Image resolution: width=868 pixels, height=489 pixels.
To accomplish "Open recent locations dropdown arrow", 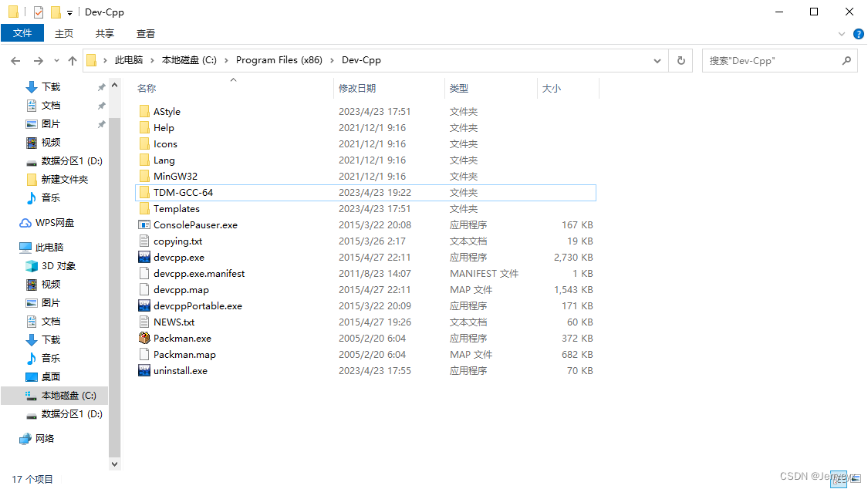I will click(56, 61).
